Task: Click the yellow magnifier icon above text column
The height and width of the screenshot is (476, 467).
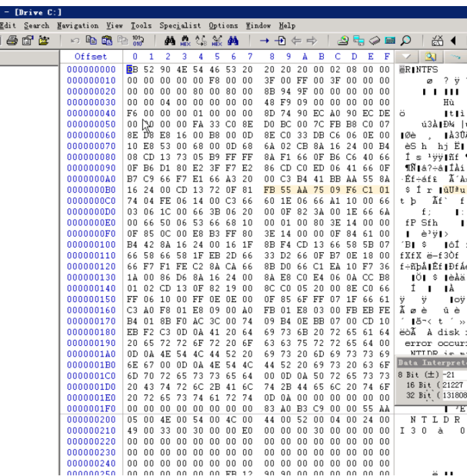Action: [x=431, y=57]
